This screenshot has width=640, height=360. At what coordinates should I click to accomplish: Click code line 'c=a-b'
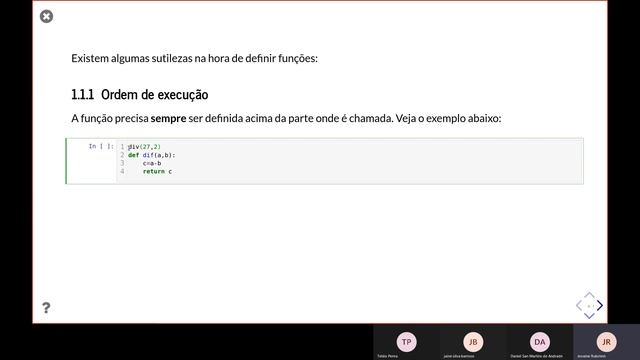point(152,163)
